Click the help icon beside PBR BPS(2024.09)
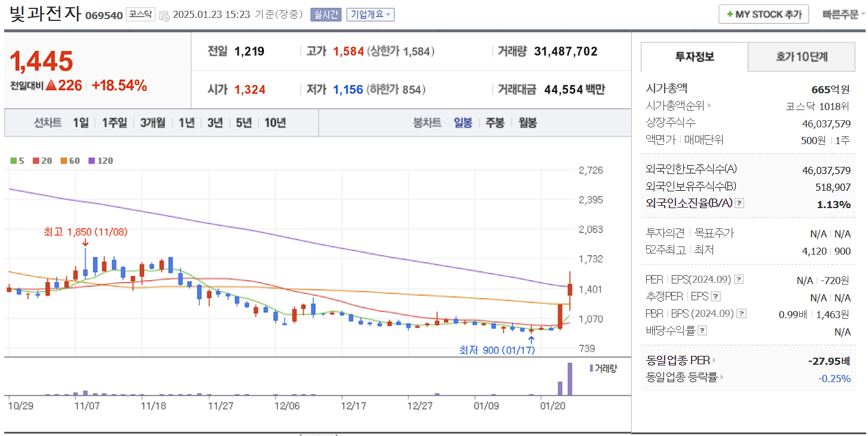 741,313
